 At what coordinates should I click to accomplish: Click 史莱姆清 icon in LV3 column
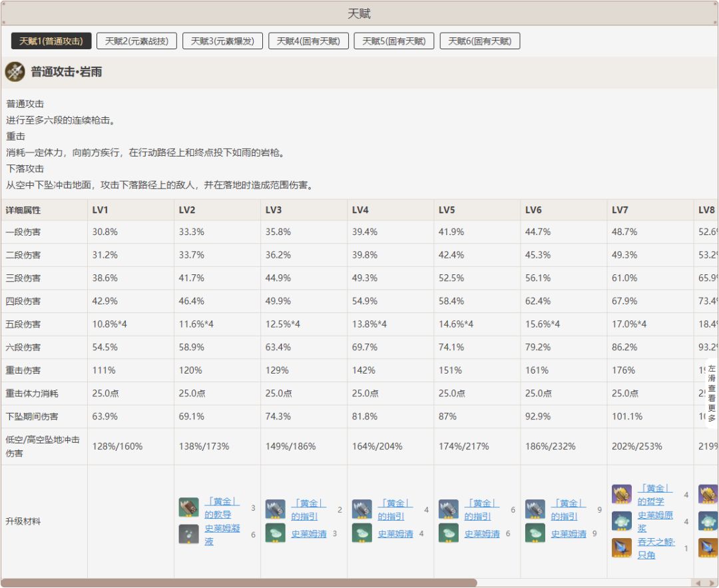point(275,533)
